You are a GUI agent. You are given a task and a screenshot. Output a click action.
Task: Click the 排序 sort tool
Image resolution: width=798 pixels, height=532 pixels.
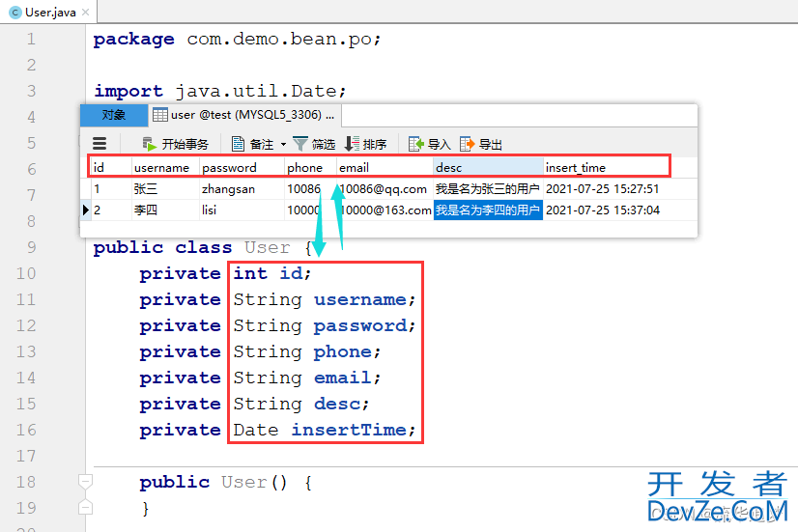(x=365, y=145)
